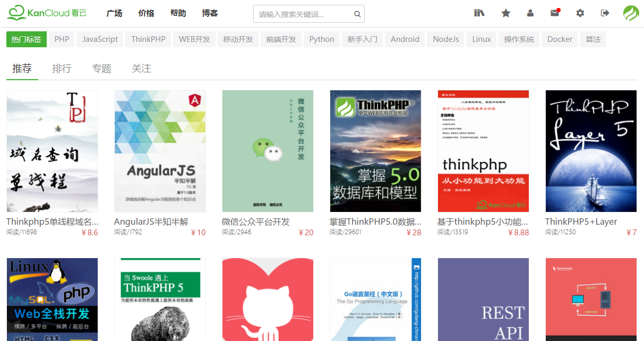644x341 pixels.
Task: Select the NodeJs tag
Action: point(446,39)
